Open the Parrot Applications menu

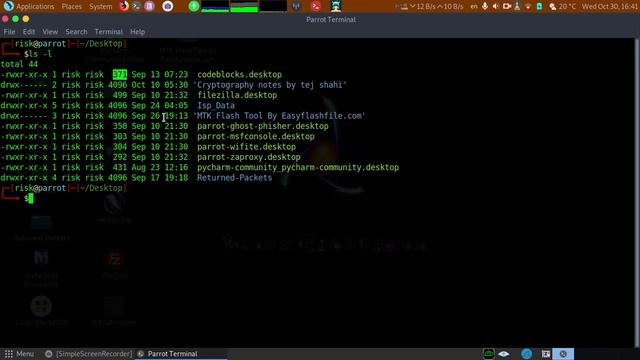pos(29,6)
